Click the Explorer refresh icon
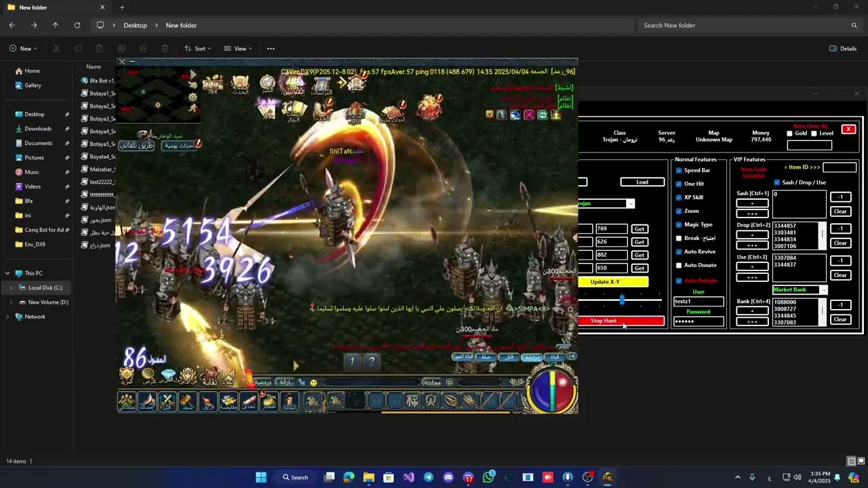 (x=77, y=25)
